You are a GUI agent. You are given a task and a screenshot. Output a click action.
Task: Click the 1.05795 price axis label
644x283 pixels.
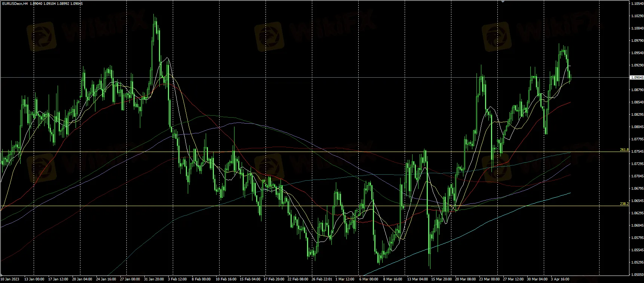click(x=637, y=238)
